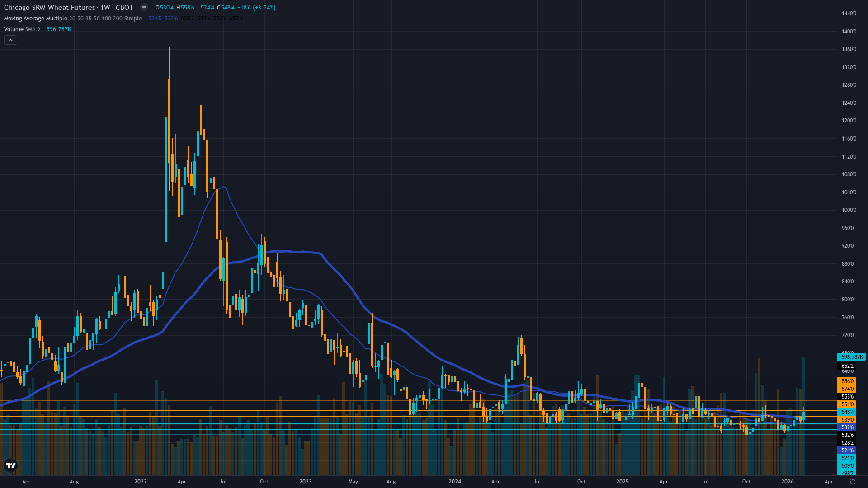Click the 1200'0 price scale tick

849,121
